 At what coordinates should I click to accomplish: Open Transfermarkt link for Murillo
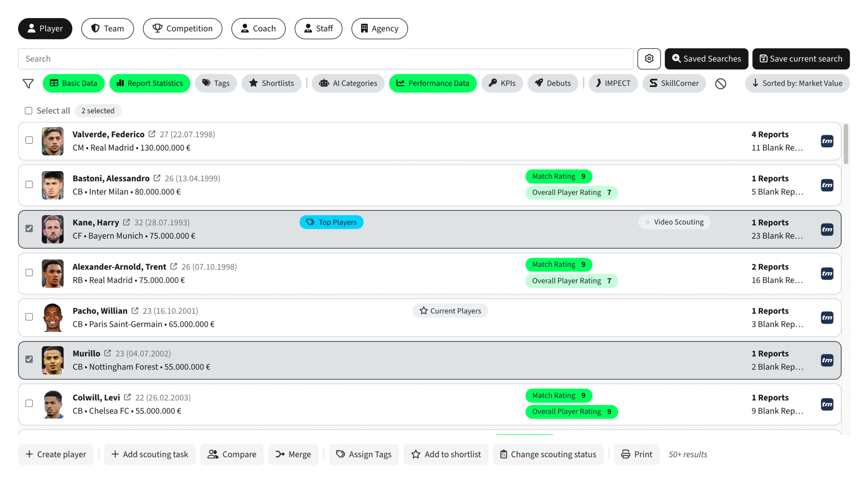(827, 360)
